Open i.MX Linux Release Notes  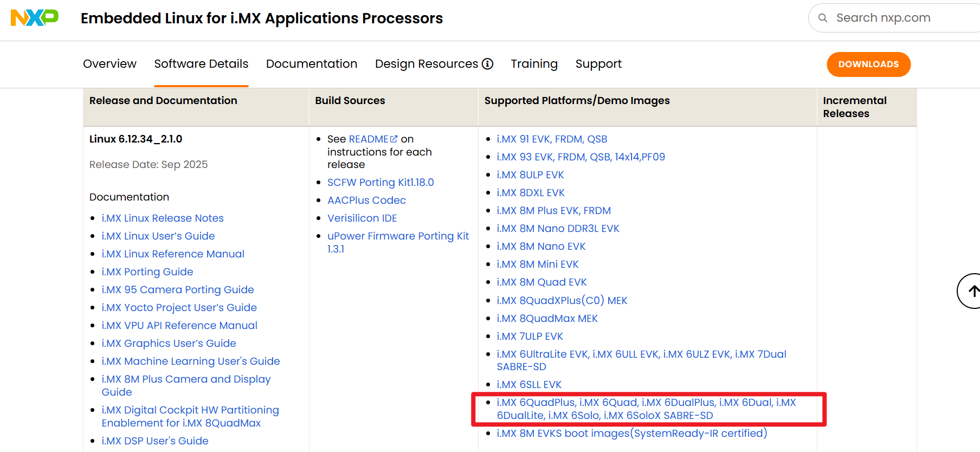point(163,218)
